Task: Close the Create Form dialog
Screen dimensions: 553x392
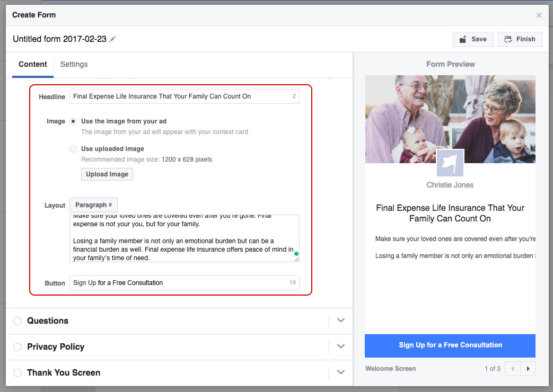Action: click(x=539, y=15)
